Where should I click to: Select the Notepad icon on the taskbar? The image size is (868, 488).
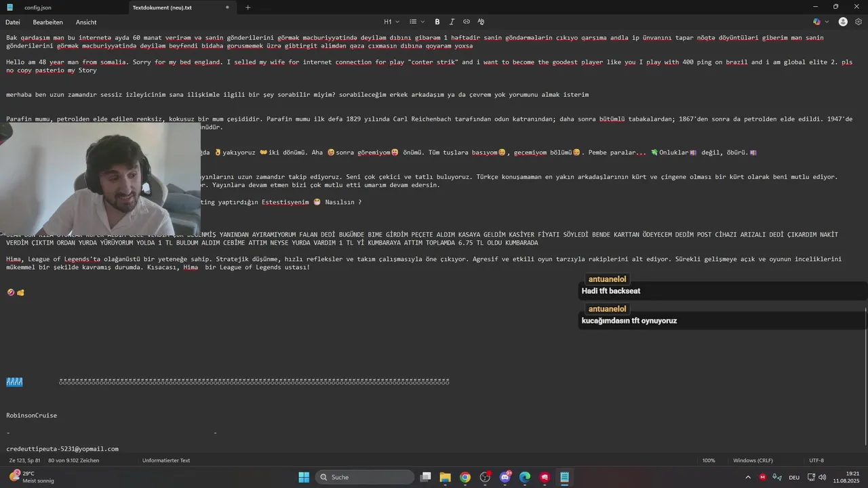pos(564,477)
